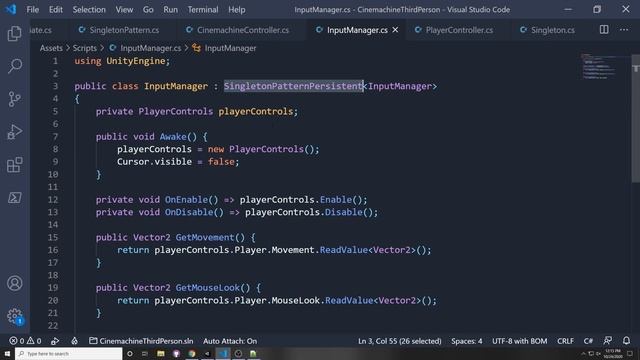
Task: Click the debug launch icon in status bar
Action: 55,341
